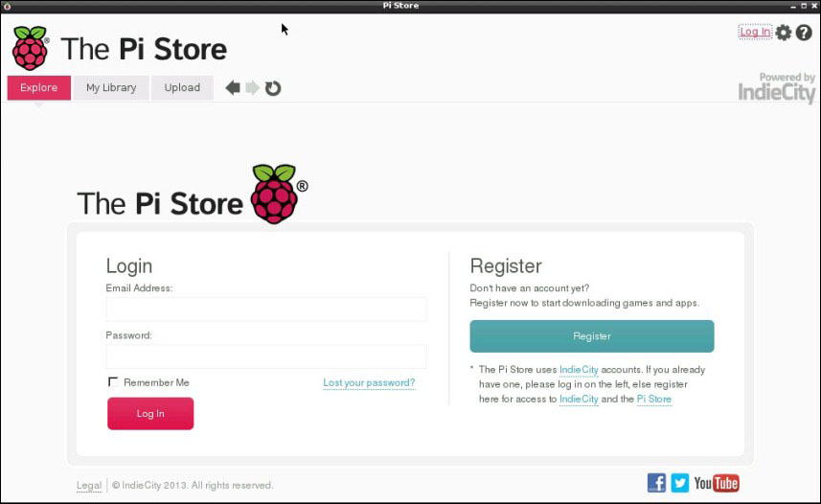The width and height of the screenshot is (821, 504).
Task: Open the YouTube channel icon
Action: point(717,483)
